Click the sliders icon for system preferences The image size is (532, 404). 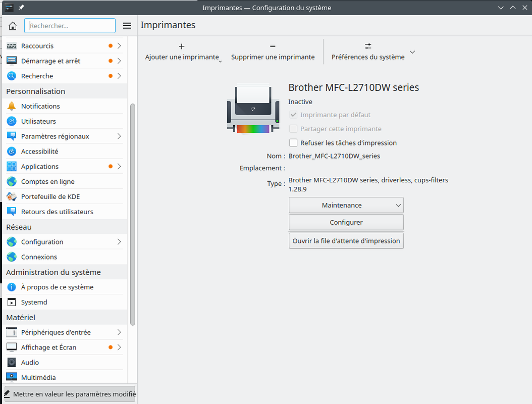point(368,46)
